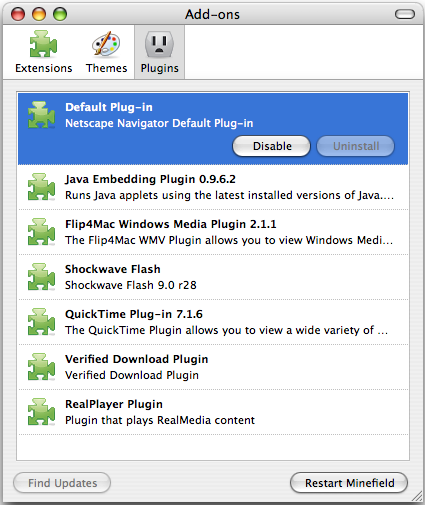The width and height of the screenshot is (425, 505).
Task: Click the Flip4Mac Windows Media Plugin icon
Action: point(41,232)
